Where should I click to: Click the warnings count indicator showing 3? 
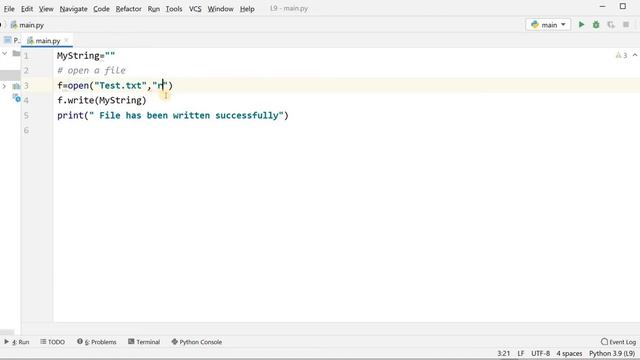tap(621, 55)
